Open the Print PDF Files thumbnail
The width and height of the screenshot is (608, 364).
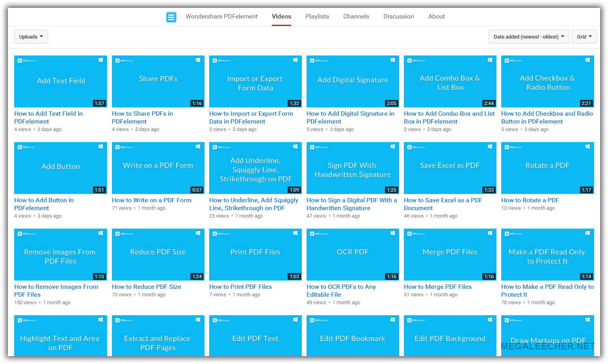click(x=255, y=255)
